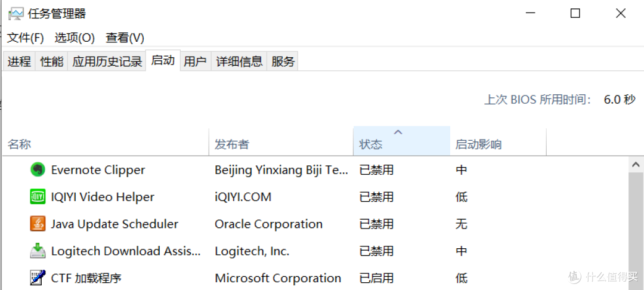
Task: Sort by the 发布者 column header
Action: (281, 141)
